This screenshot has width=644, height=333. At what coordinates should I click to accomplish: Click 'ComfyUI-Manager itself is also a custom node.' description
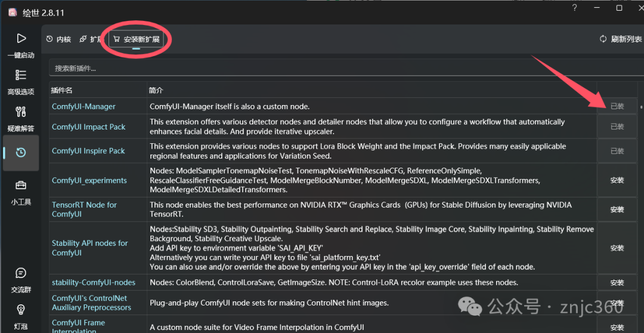tap(230, 106)
